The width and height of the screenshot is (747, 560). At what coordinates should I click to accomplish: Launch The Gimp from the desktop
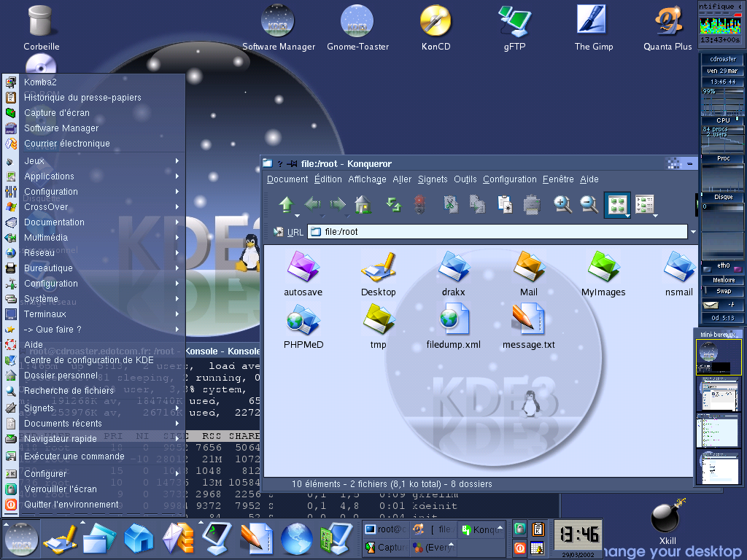coord(593,28)
